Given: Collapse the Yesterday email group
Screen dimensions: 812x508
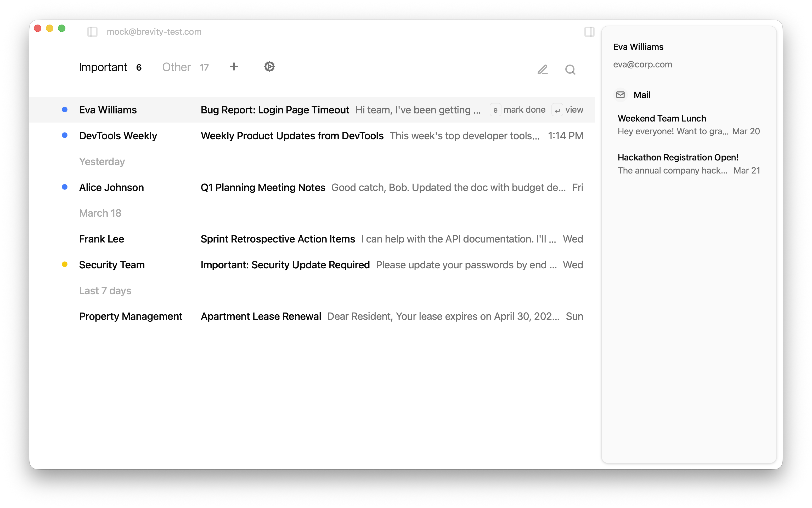Looking at the screenshot, I should coord(102,161).
